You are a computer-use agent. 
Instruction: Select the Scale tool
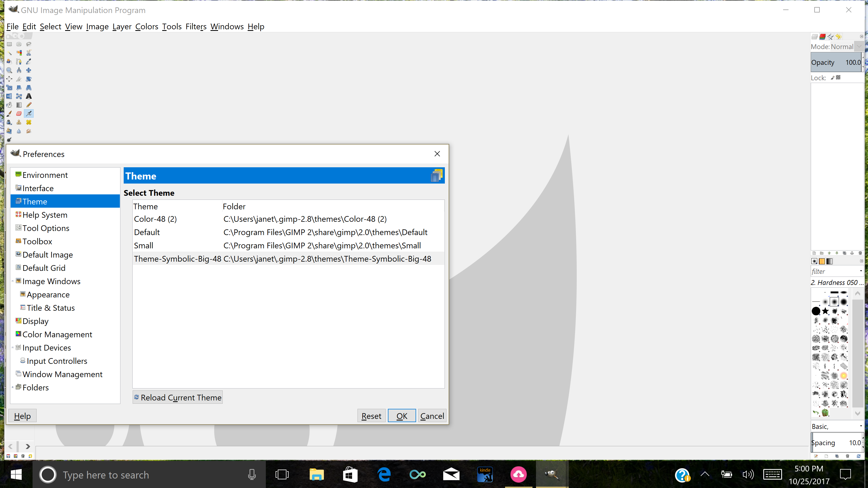coord(9,88)
